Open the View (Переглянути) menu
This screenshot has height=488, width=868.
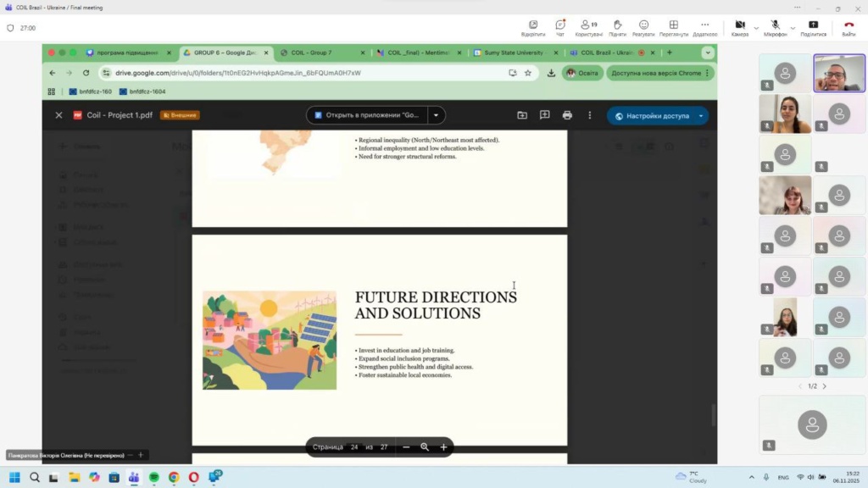tap(673, 27)
